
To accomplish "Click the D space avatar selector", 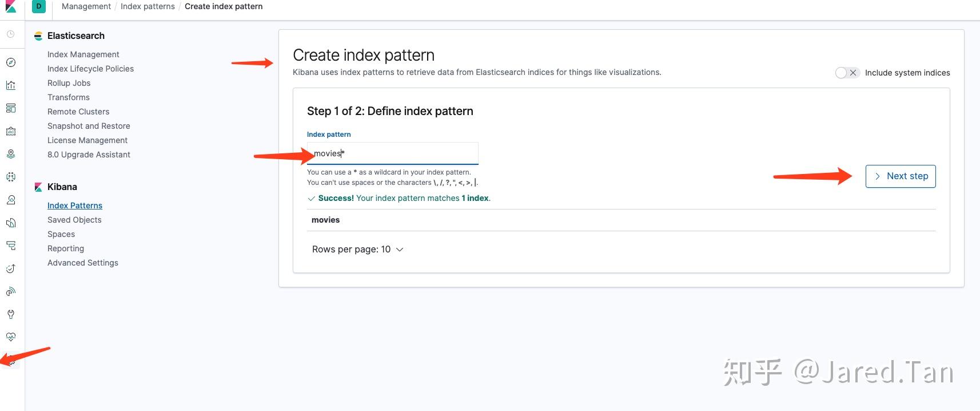I will coord(39,6).
